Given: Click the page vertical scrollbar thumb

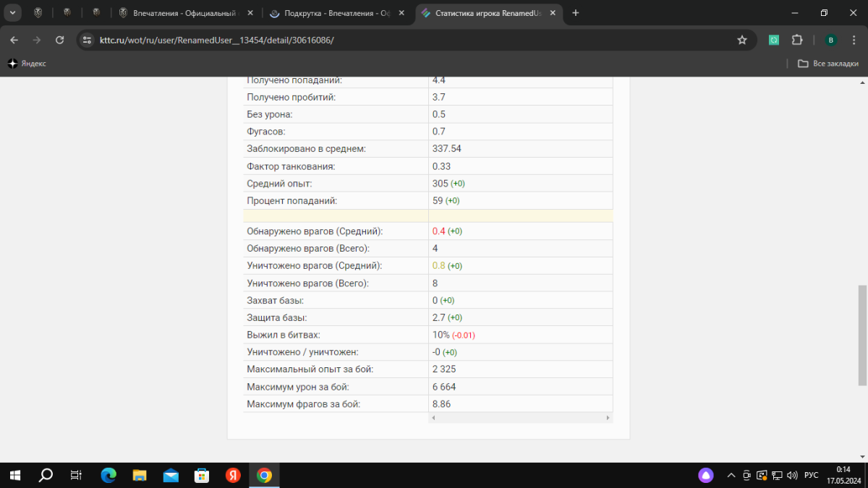Looking at the screenshot, I should (862, 335).
